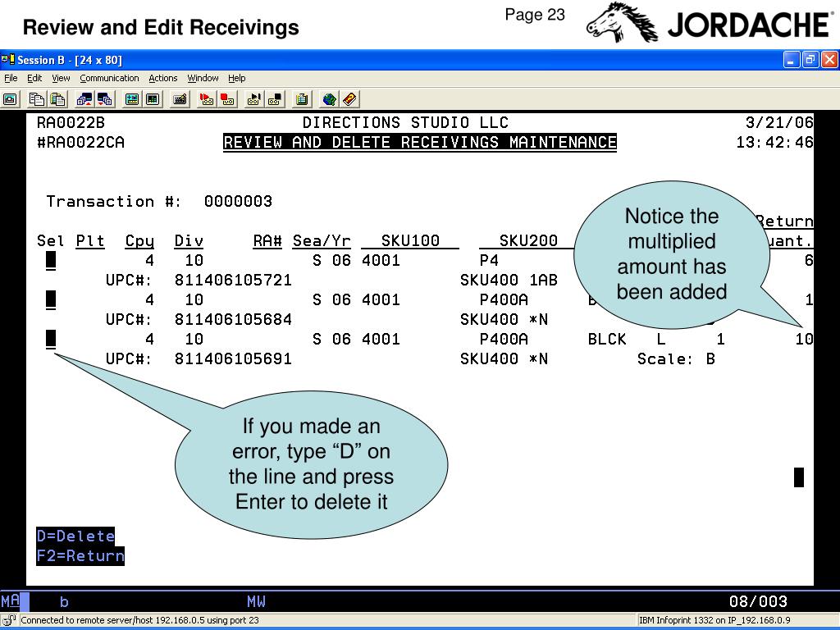The image size is (840, 630).
Task: Click the Receive File from Host icon
Action: point(104,99)
